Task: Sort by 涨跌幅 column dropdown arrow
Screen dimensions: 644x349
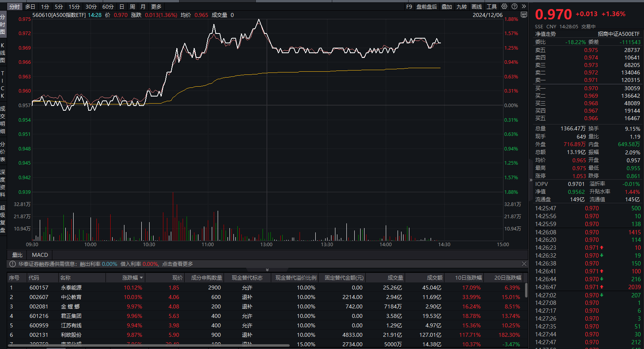Action: pyautogui.click(x=141, y=278)
